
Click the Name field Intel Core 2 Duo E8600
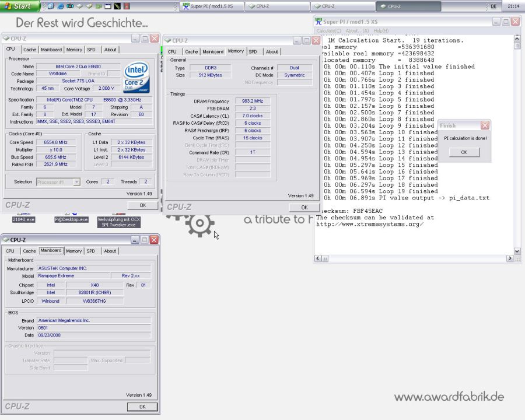pos(78,66)
